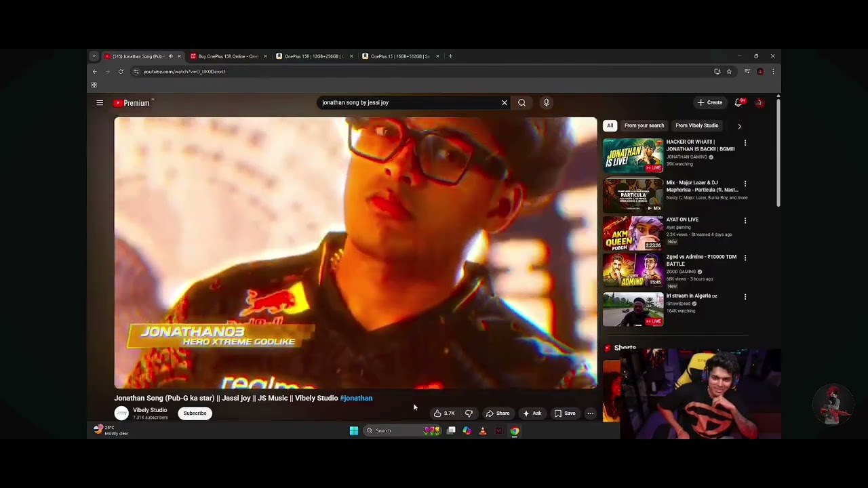Open a new browser tab with plus
Screen dimensions: 868x488
pos(450,56)
